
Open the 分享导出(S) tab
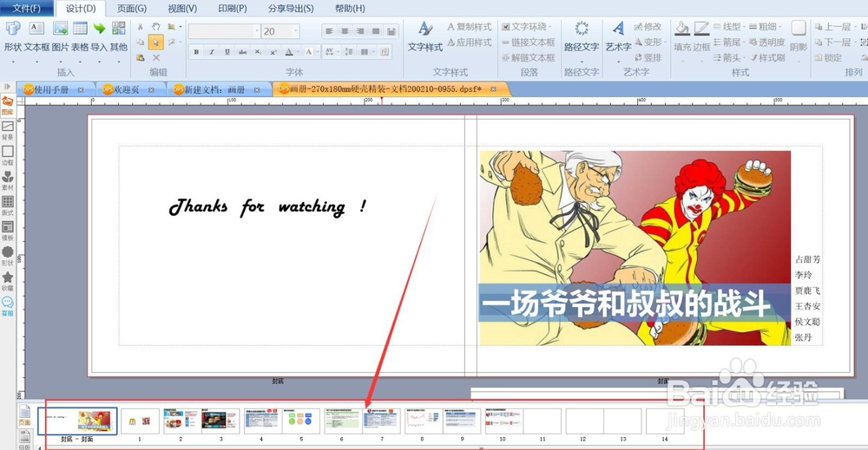click(291, 9)
